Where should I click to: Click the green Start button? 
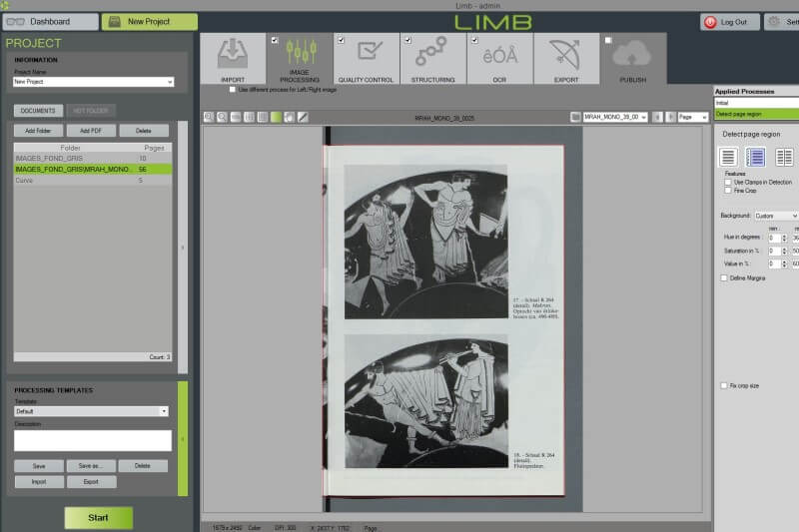98,518
